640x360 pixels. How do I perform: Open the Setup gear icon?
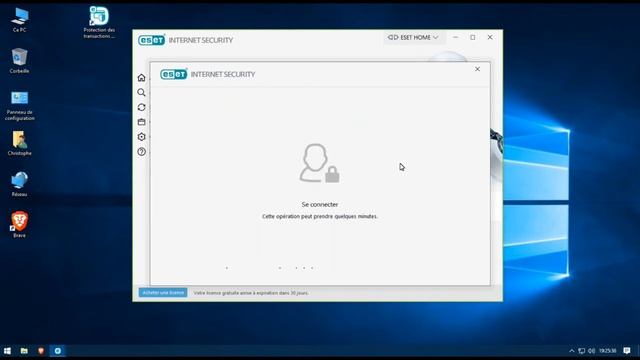coord(141,137)
